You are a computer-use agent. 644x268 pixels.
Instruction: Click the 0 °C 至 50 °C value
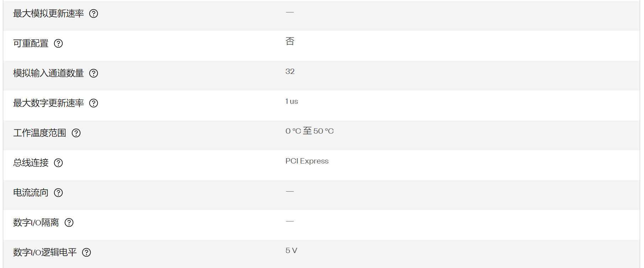tap(310, 131)
